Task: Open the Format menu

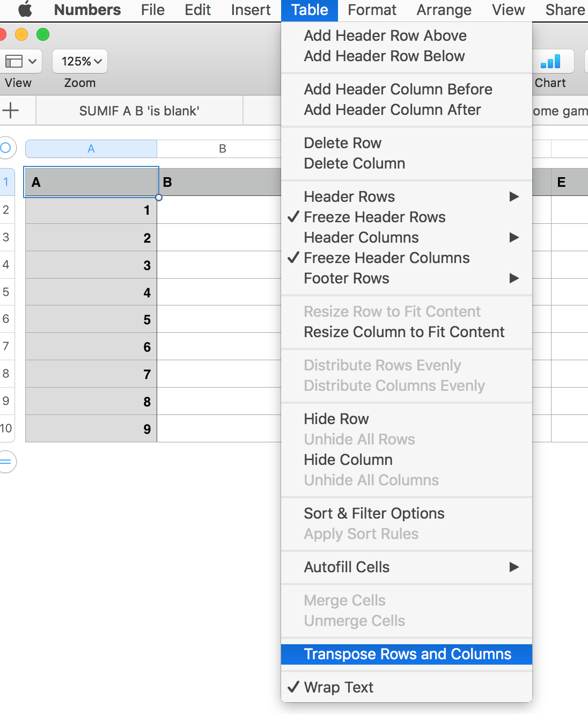Action: point(372,10)
